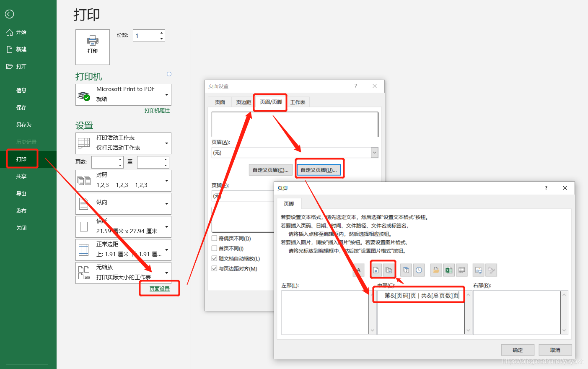Click the center section footer text box
Viewport: 588px width, 369px height.
pyautogui.click(x=421, y=312)
